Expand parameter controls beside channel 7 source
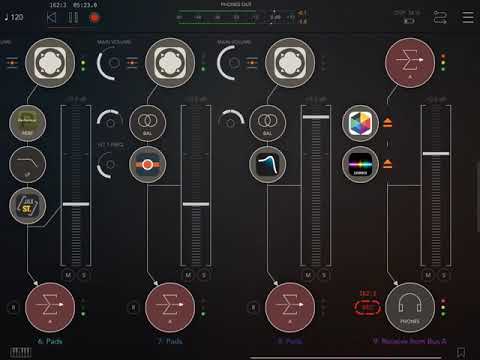The image size is (480, 360). click(x=132, y=63)
